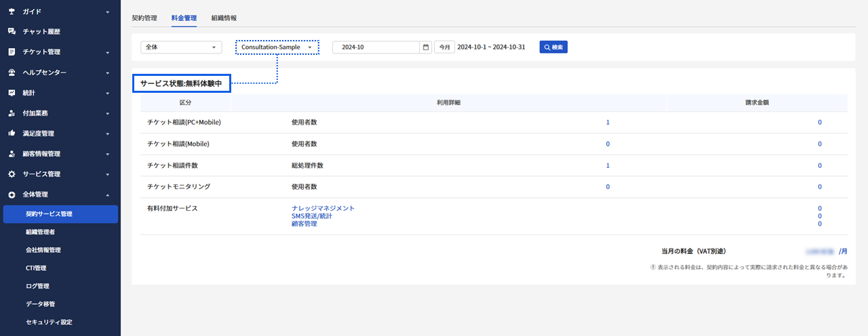Click the ticket management document icon
The width and height of the screenshot is (868, 336).
click(x=12, y=52)
